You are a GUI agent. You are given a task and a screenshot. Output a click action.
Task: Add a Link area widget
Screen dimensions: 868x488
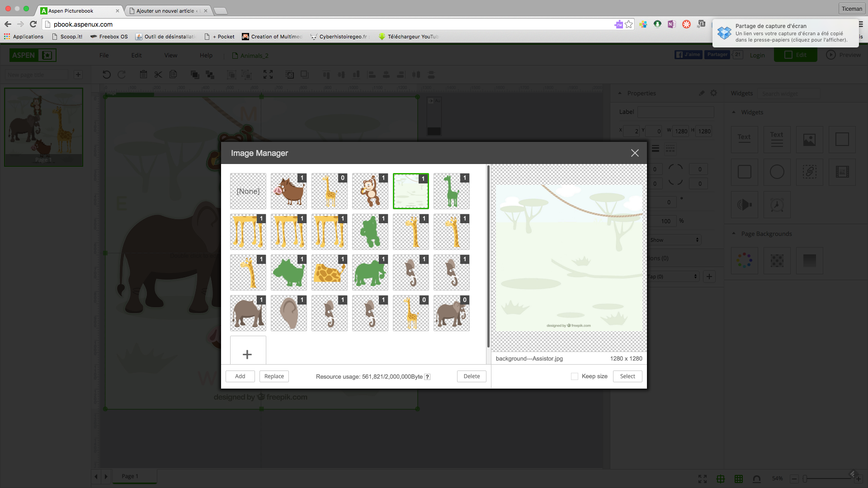pyautogui.click(x=809, y=172)
